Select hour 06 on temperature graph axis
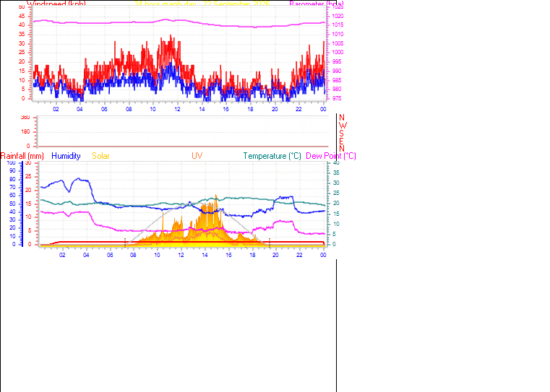The height and width of the screenshot is (392, 550). (x=110, y=255)
